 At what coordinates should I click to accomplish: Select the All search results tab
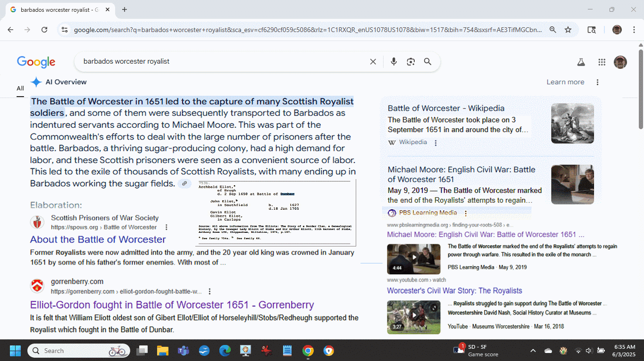tap(20, 88)
